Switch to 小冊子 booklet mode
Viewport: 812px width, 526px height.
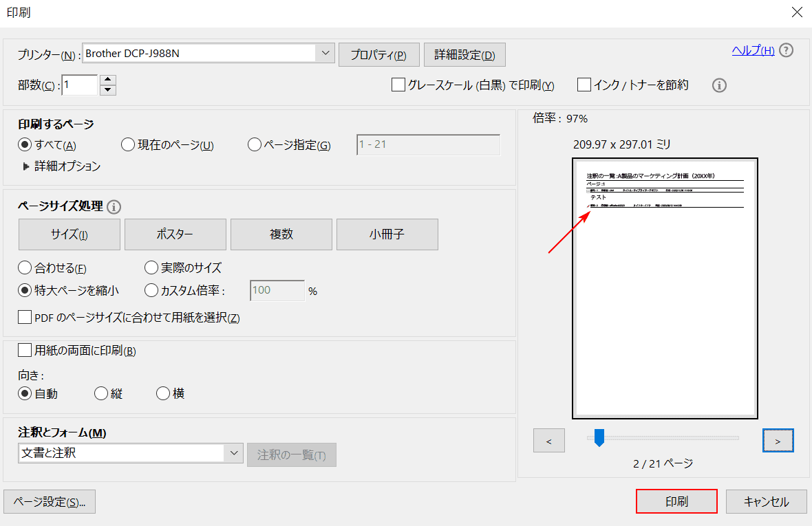click(387, 234)
